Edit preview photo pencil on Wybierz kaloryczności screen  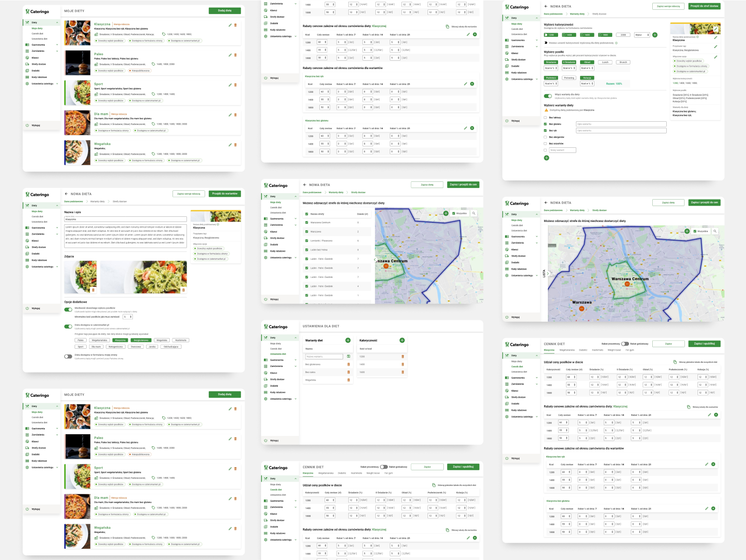(x=716, y=30)
